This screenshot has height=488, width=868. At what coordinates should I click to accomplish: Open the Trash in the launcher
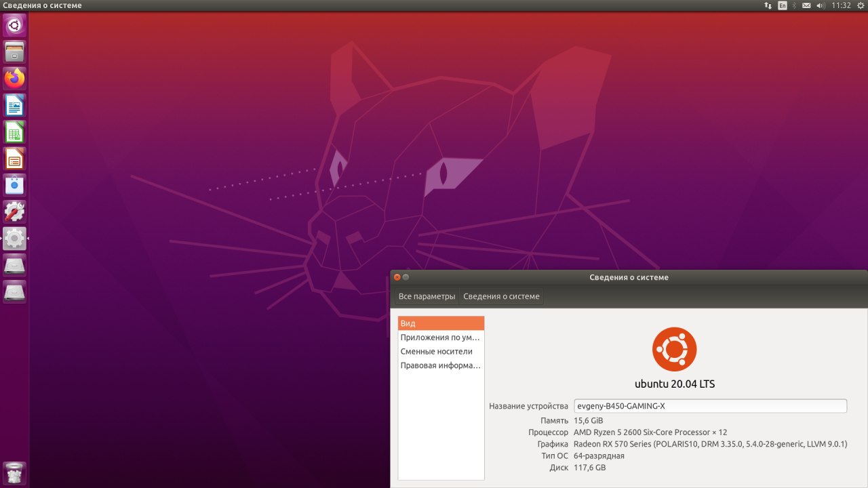click(14, 472)
